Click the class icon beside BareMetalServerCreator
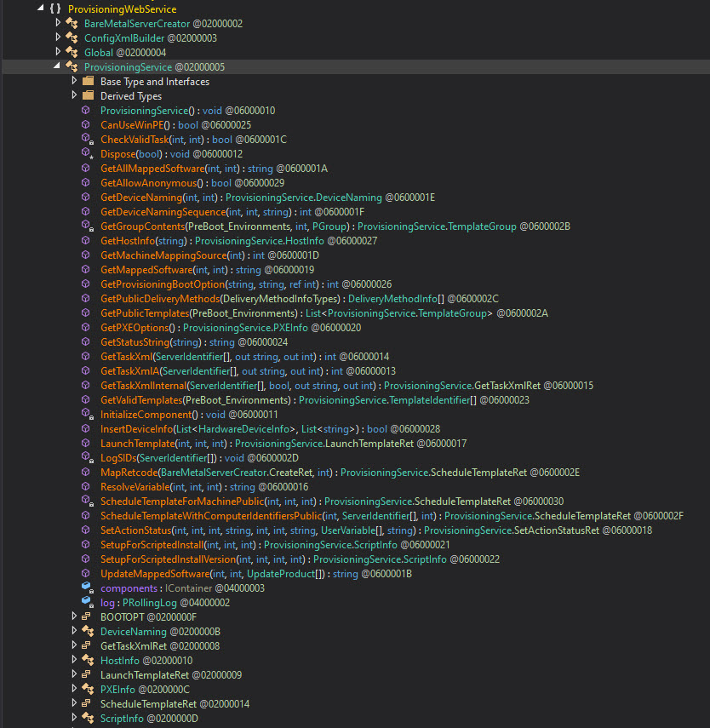Viewport: 710px width, 728px height. [72, 23]
